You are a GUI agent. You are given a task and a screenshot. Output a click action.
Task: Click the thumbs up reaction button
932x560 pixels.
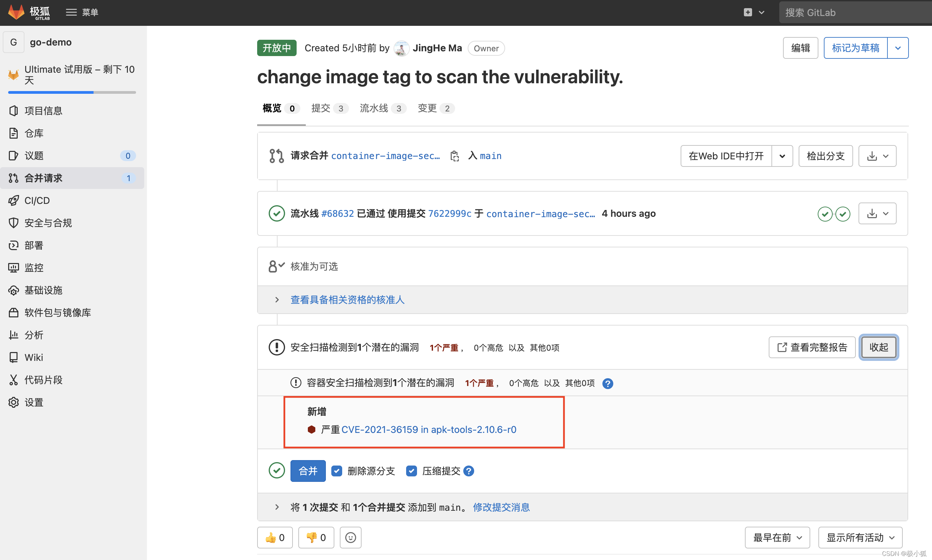point(275,537)
